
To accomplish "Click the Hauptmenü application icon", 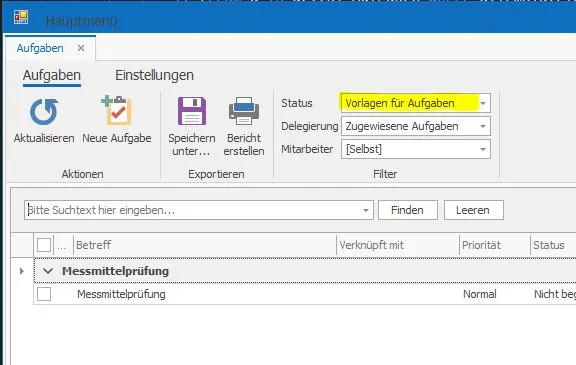I will (x=21, y=17).
